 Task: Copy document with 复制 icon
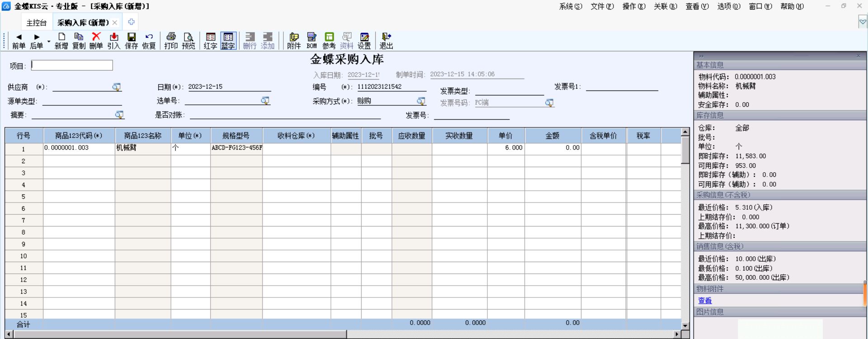click(x=79, y=41)
